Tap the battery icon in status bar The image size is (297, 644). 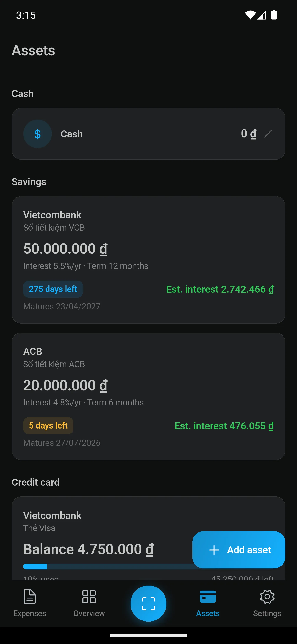pyautogui.click(x=274, y=15)
